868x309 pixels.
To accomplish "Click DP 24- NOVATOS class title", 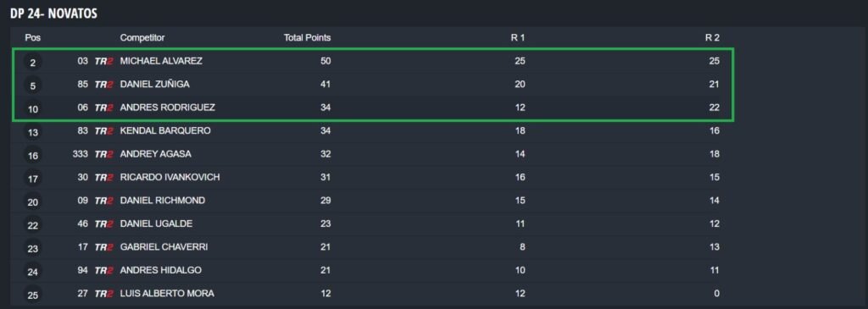I will [x=53, y=14].
